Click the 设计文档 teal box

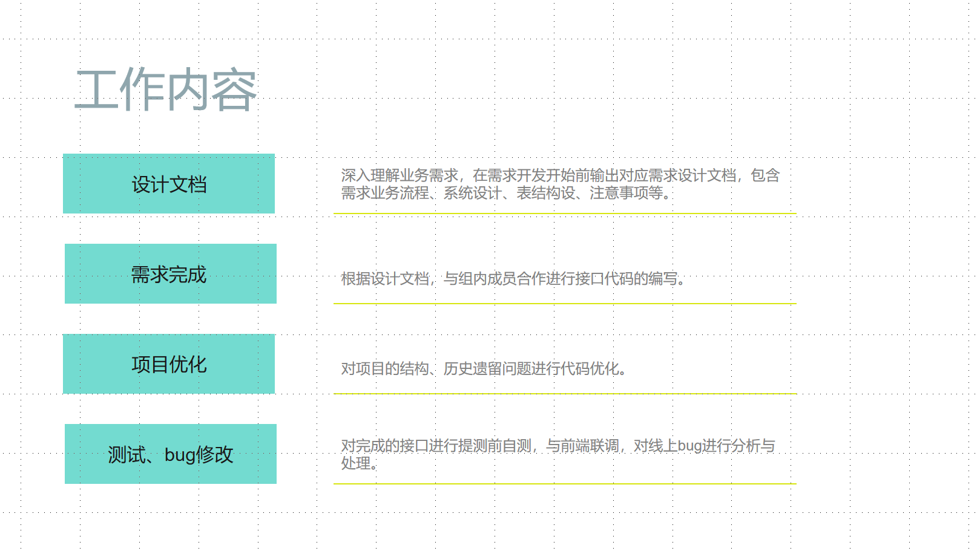[169, 184]
